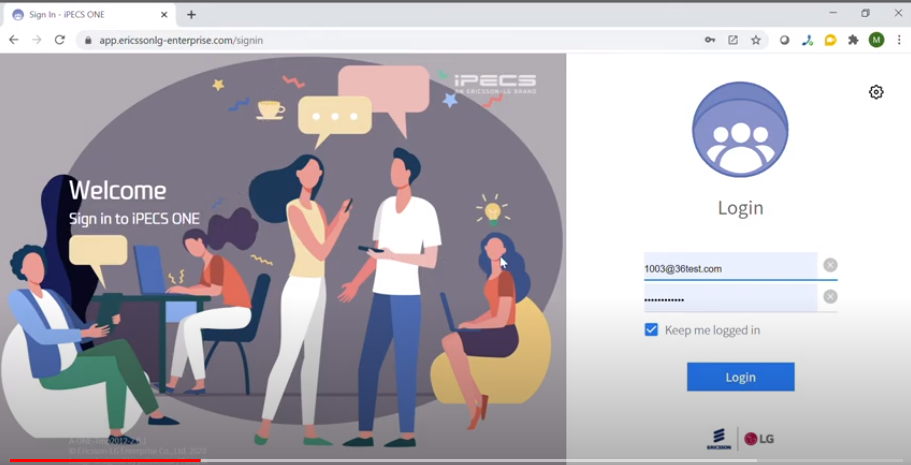
Task: Open the external-link icon in address bar
Action: [733, 40]
